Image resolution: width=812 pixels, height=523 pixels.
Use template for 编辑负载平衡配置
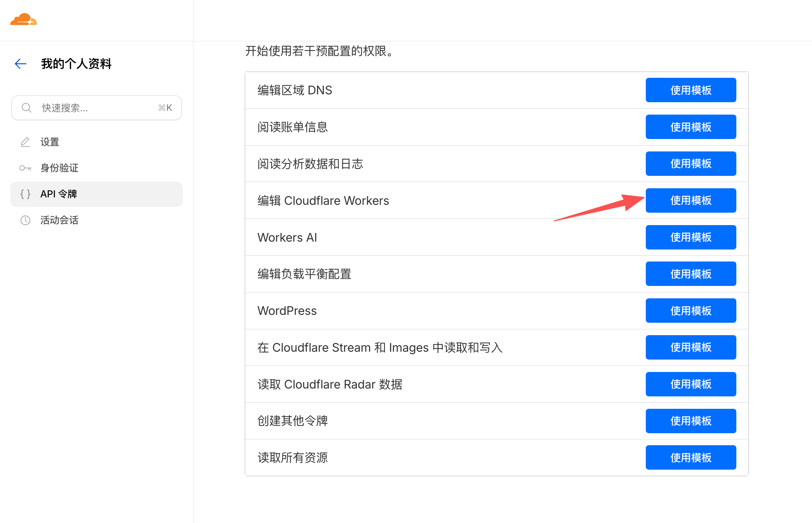[x=690, y=274]
